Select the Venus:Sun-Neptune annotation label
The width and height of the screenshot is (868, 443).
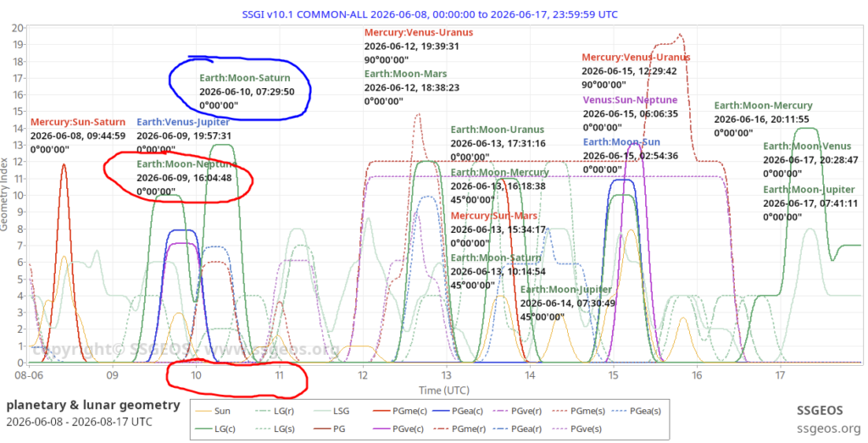pyautogui.click(x=630, y=100)
